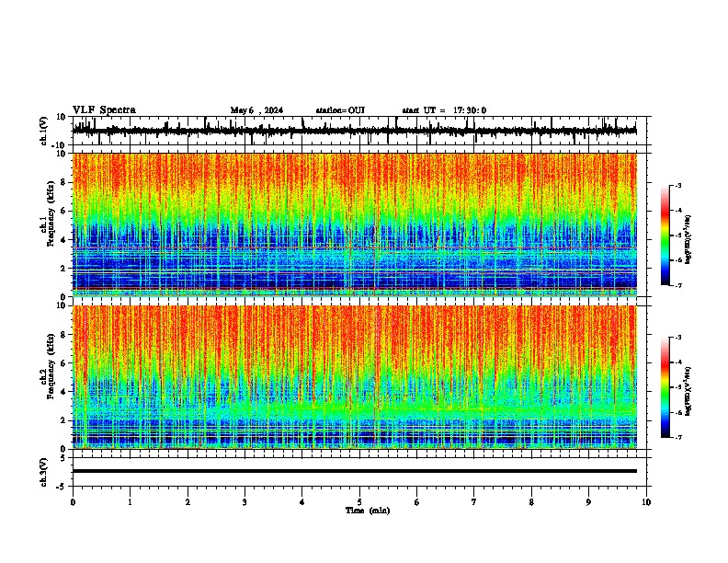Click the time-axis tick label "5"
The height and width of the screenshot is (563, 728).
[359, 502]
